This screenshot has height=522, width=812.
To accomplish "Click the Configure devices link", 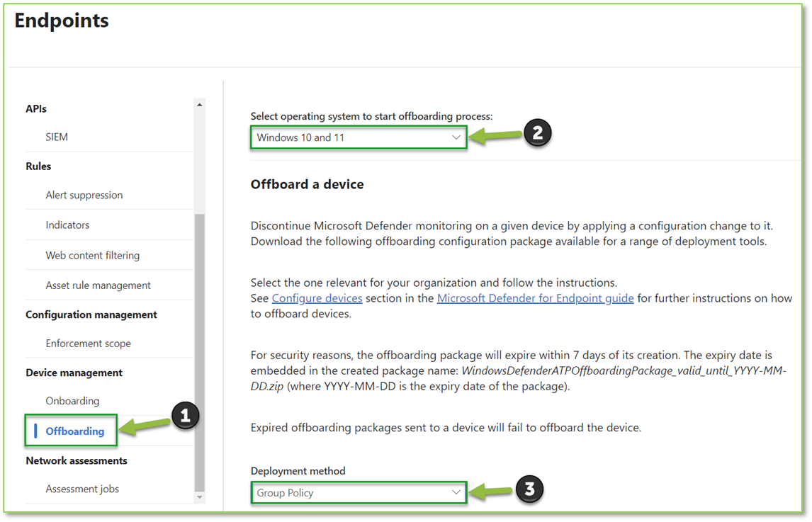I will coord(317,298).
